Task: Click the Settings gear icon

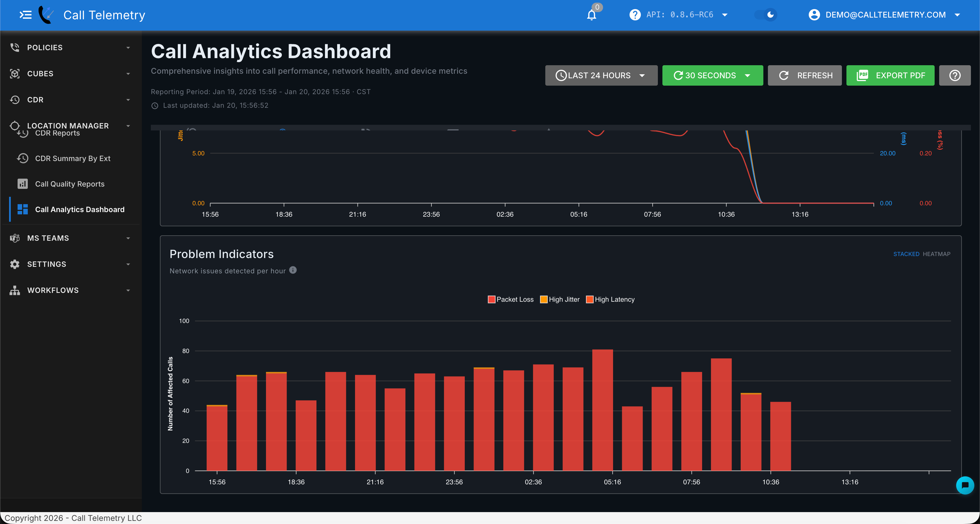Action: click(15, 264)
